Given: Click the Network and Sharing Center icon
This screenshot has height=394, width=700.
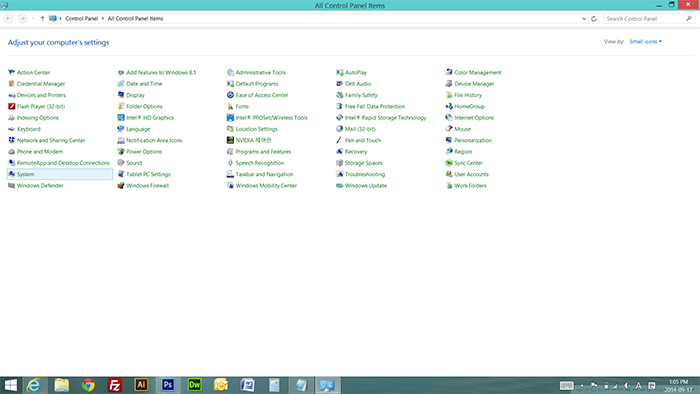Looking at the screenshot, I should pyautogui.click(x=12, y=140).
